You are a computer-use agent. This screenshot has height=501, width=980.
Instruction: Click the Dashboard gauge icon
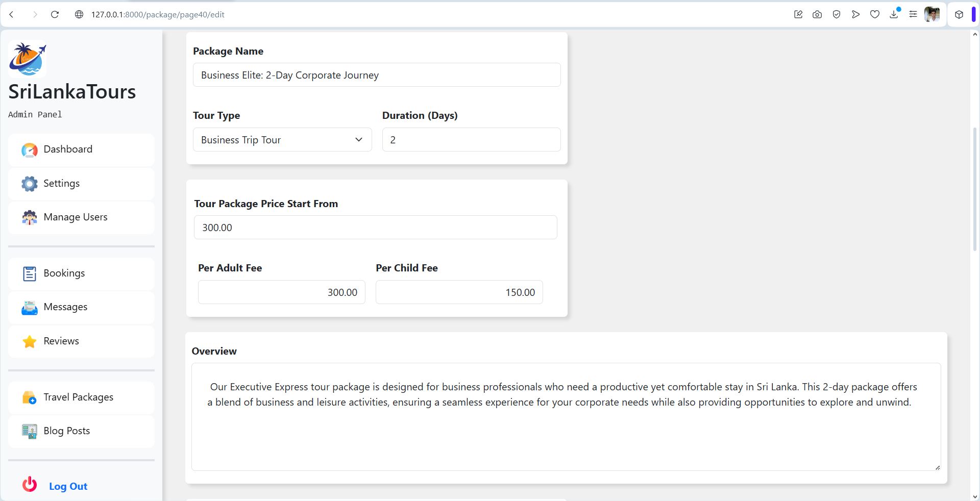[x=30, y=150]
